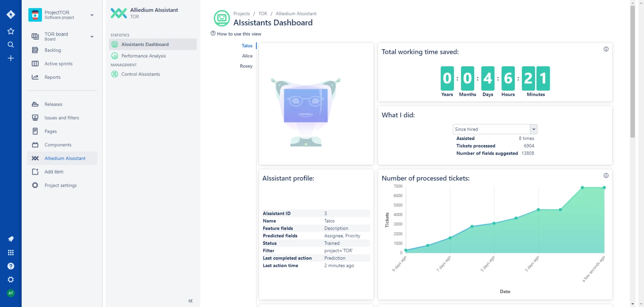Open the app switcher grid icon
644x307 pixels.
pyautogui.click(x=11, y=252)
